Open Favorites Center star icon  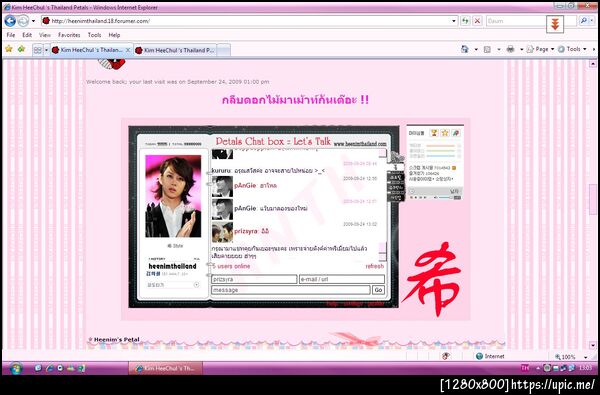coord(9,49)
